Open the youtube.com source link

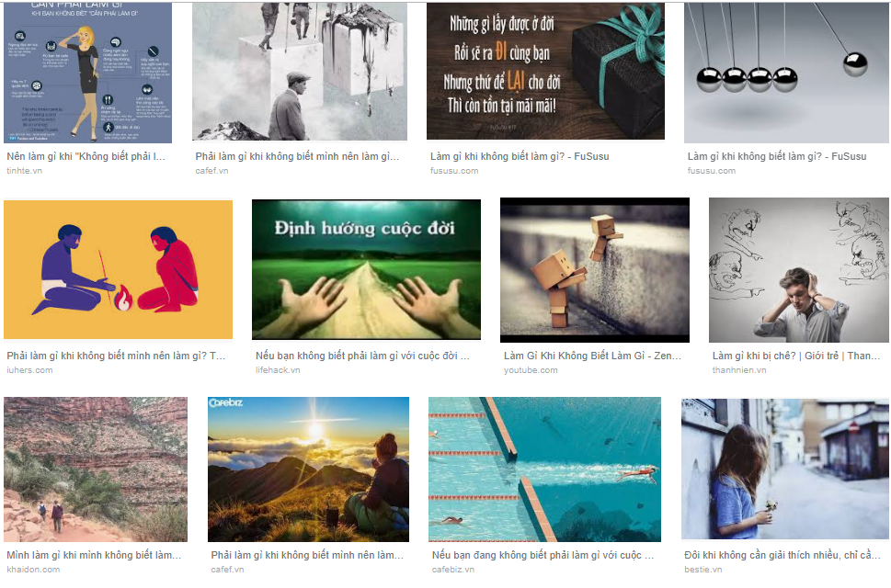click(x=531, y=370)
